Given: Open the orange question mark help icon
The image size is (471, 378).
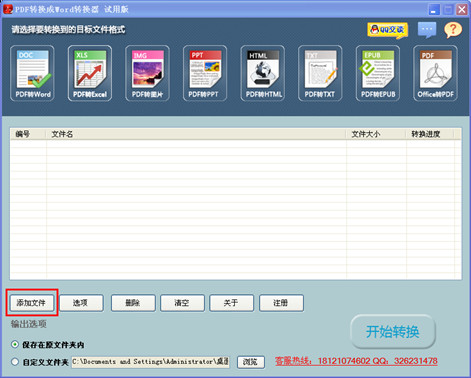Looking at the screenshot, I should pyautogui.click(x=453, y=30).
